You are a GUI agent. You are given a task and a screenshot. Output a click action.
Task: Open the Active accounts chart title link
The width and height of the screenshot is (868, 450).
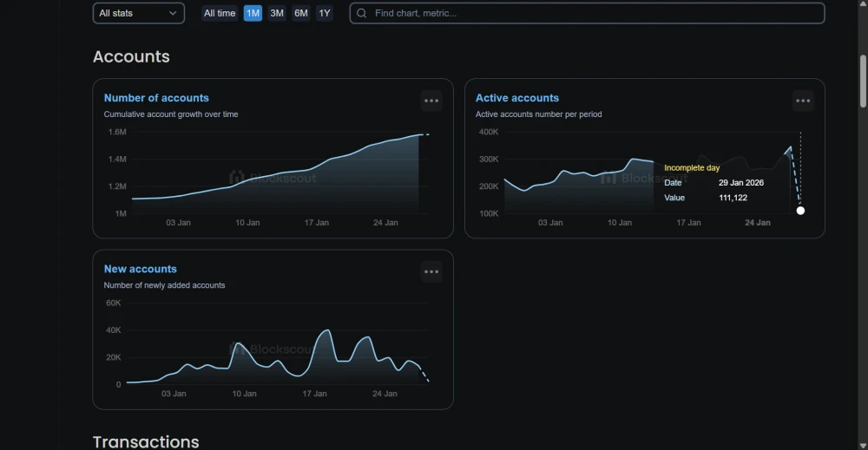[517, 98]
